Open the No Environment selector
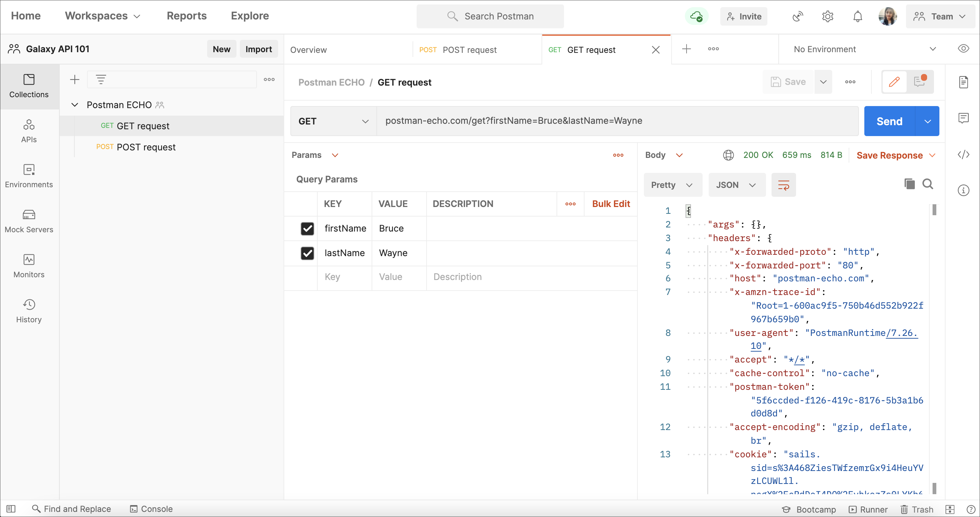Screen dimensions: 980x517 (864, 49)
